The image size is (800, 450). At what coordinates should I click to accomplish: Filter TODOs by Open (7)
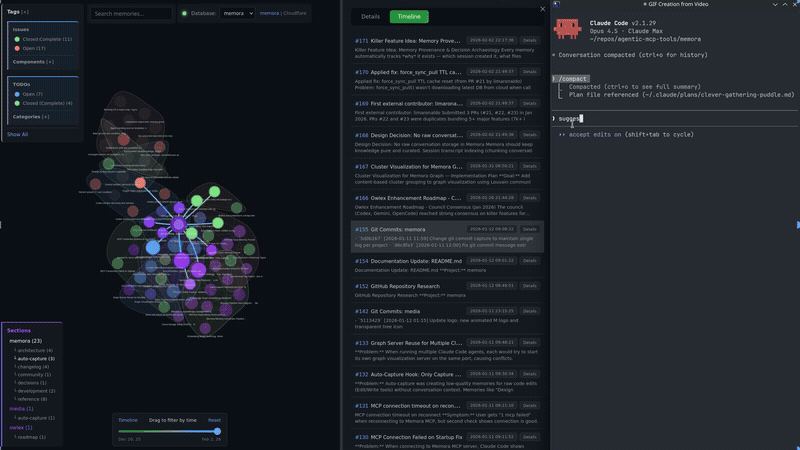coord(28,94)
